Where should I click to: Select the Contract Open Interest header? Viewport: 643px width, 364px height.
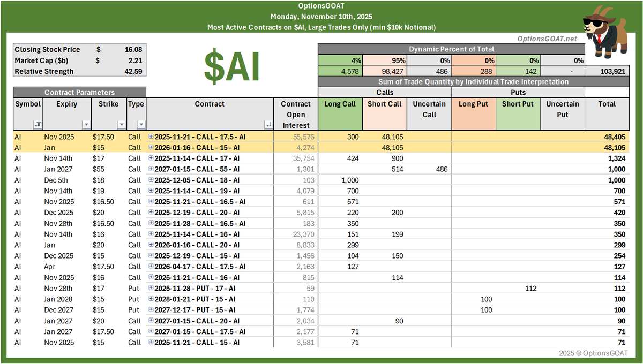[x=296, y=114]
